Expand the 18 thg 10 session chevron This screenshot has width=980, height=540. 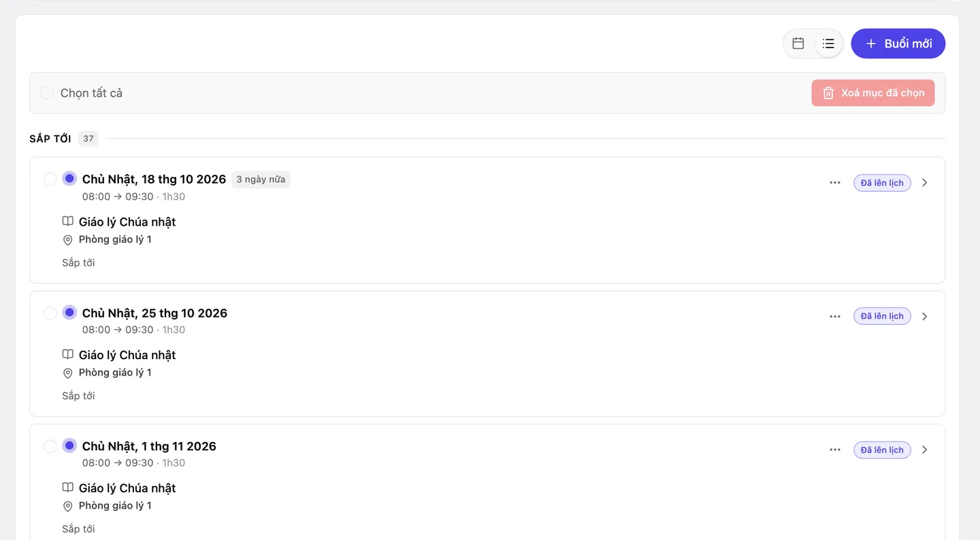click(x=924, y=183)
